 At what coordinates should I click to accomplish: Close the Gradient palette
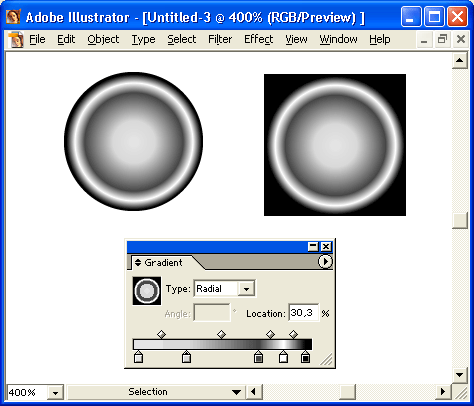326,247
